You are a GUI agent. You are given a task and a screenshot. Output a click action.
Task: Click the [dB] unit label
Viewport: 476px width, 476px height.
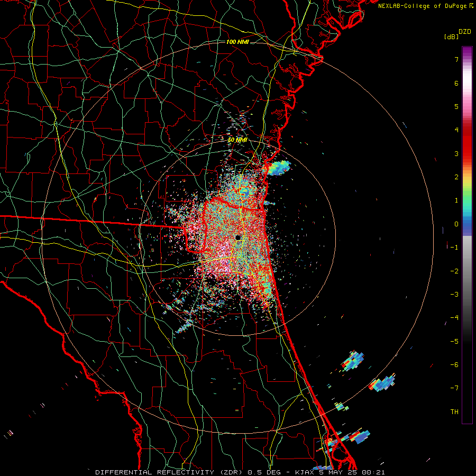click(451, 36)
